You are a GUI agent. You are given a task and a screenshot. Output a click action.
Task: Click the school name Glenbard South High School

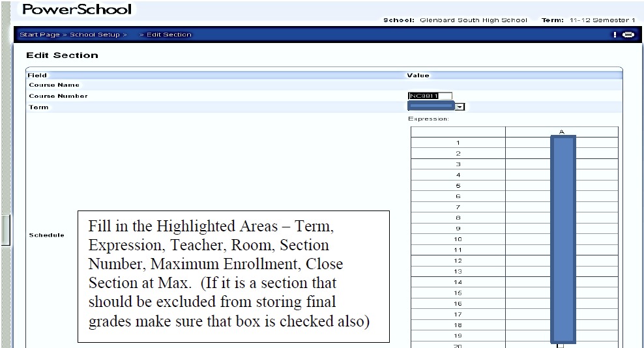pos(473,20)
